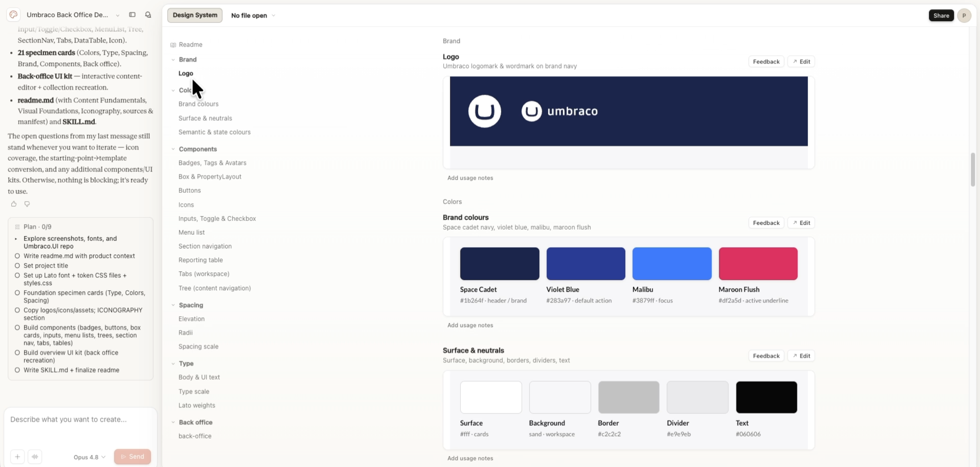This screenshot has height=467, width=980.
Task: Open the chat comments icon in header
Action: 148,15
